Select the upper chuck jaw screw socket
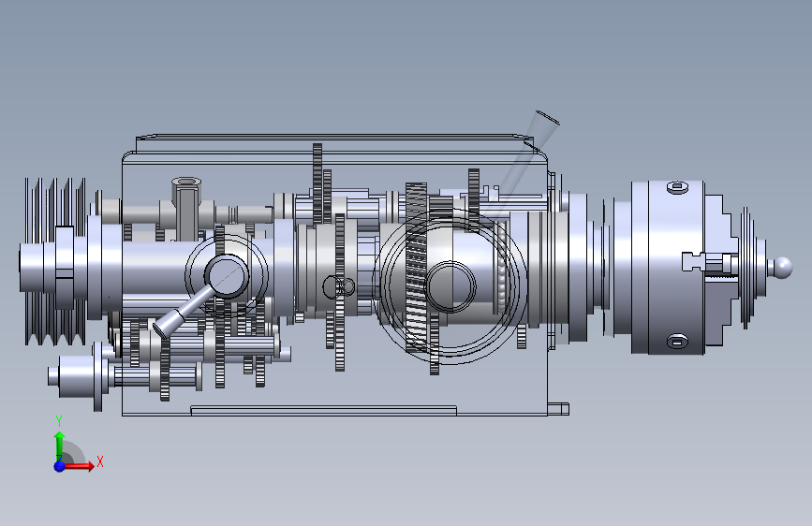Image resolution: width=812 pixels, height=526 pixels. tap(677, 187)
